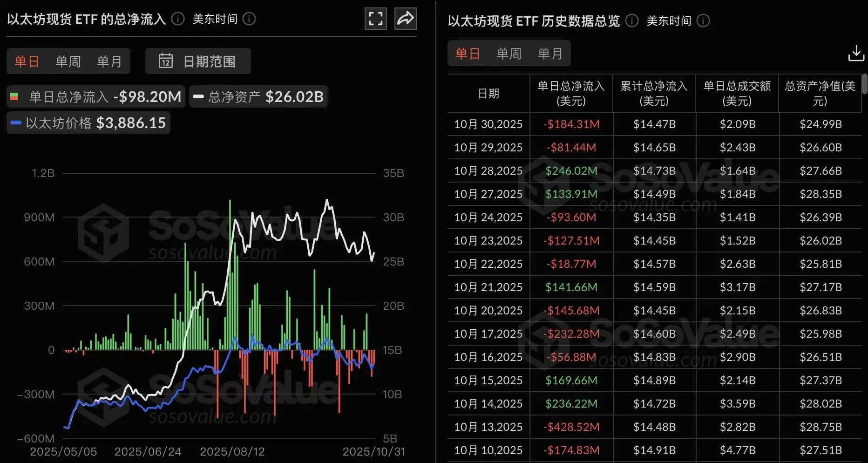Click the info icon next to 以太坊现货ETF的总净流入
Screen dimensions: 868x463
pyautogui.click(x=177, y=20)
